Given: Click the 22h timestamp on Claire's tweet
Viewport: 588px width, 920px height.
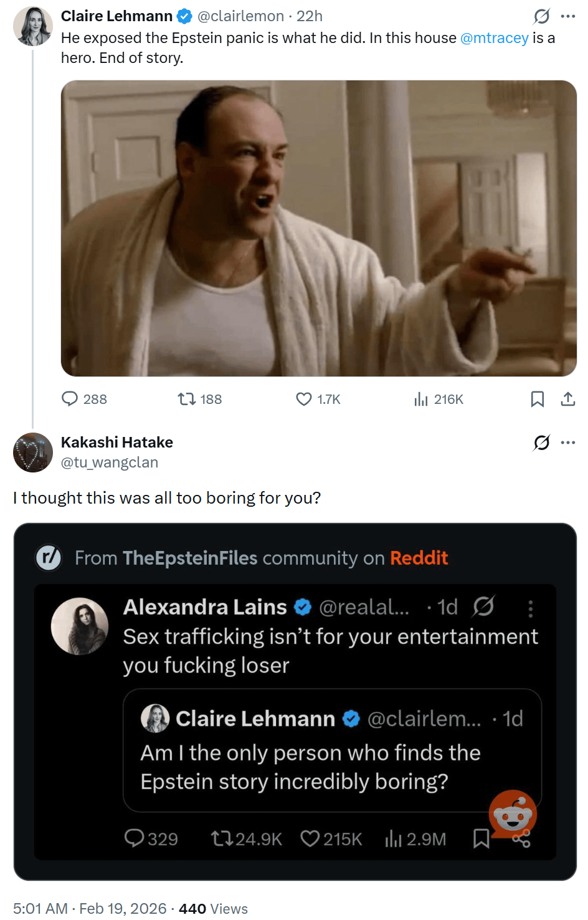Looking at the screenshot, I should [310, 16].
